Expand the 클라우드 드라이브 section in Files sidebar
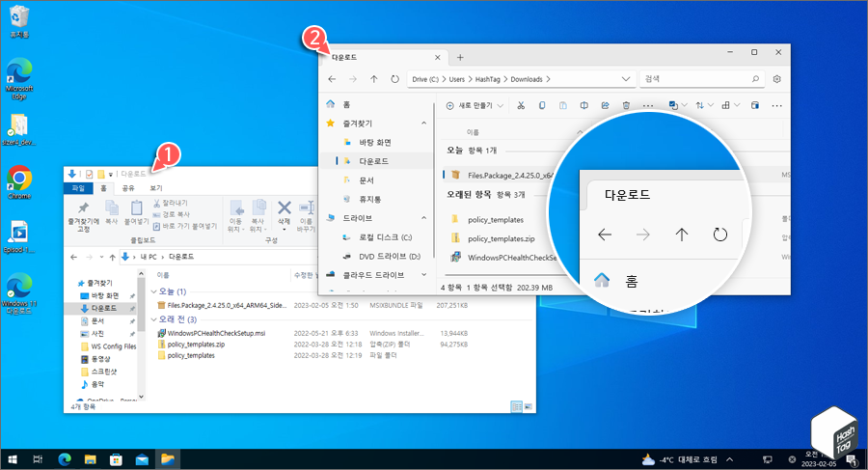 424,274
